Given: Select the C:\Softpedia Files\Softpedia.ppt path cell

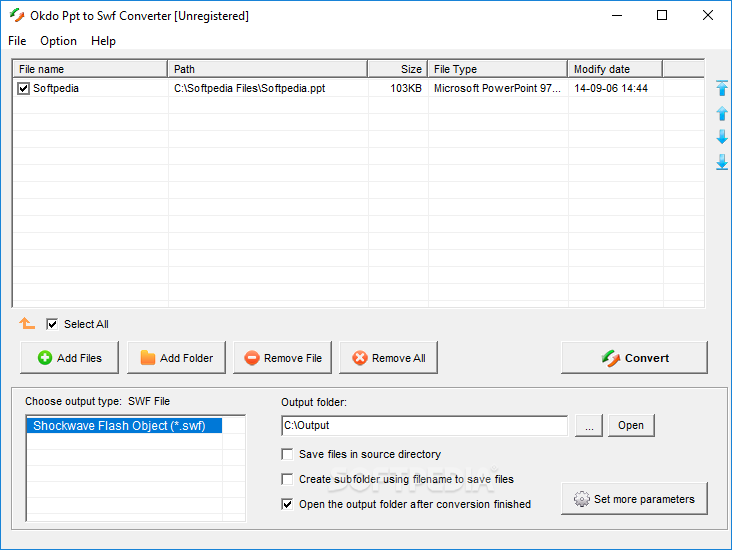Looking at the screenshot, I should pos(250,88).
